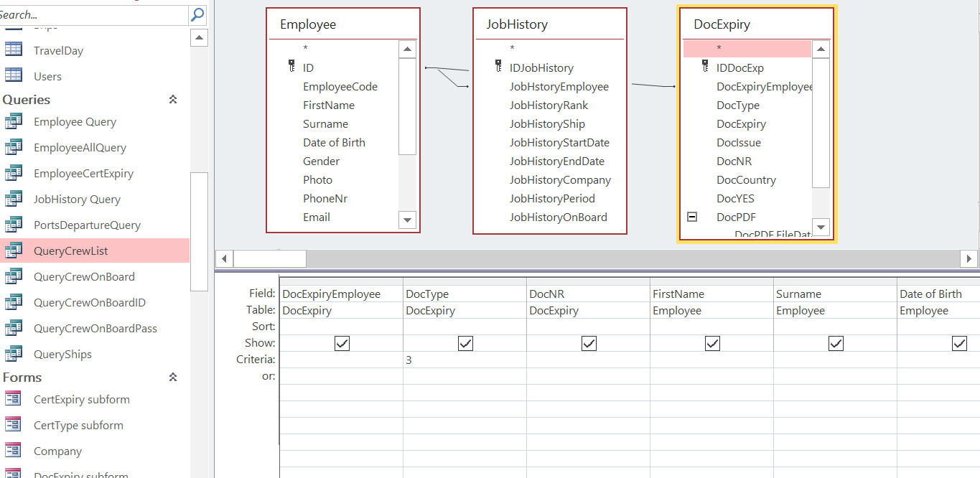Click the Criteria cell containing 3

pos(465,360)
